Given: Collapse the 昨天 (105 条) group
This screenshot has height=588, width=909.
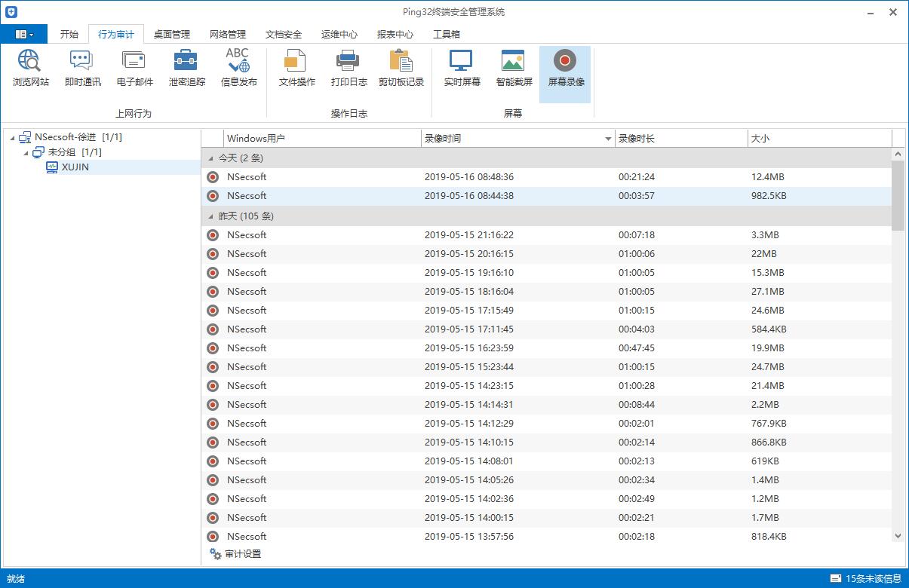Looking at the screenshot, I should (x=211, y=216).
